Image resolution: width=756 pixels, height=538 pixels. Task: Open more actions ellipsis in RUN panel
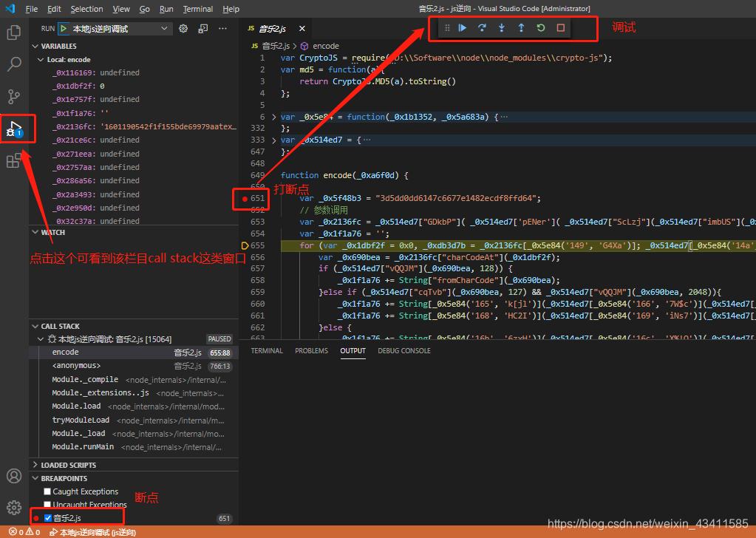click(222, 29)
